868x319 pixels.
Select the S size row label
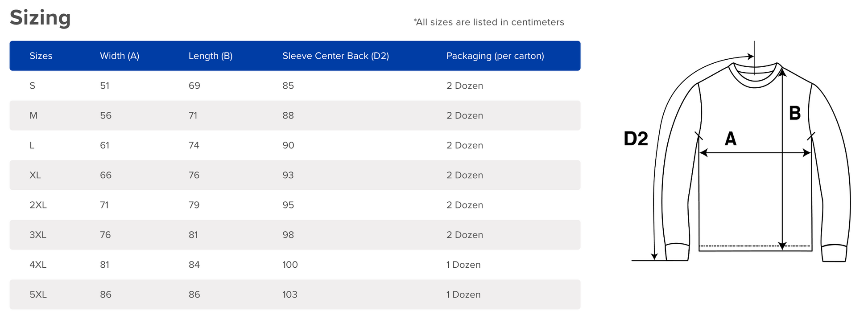click(32, 86)
